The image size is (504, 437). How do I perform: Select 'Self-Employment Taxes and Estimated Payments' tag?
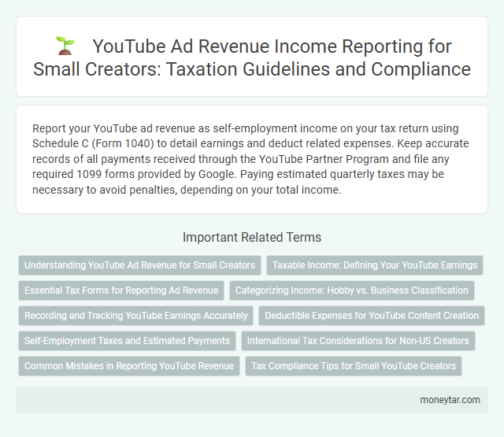pos(127,341)
